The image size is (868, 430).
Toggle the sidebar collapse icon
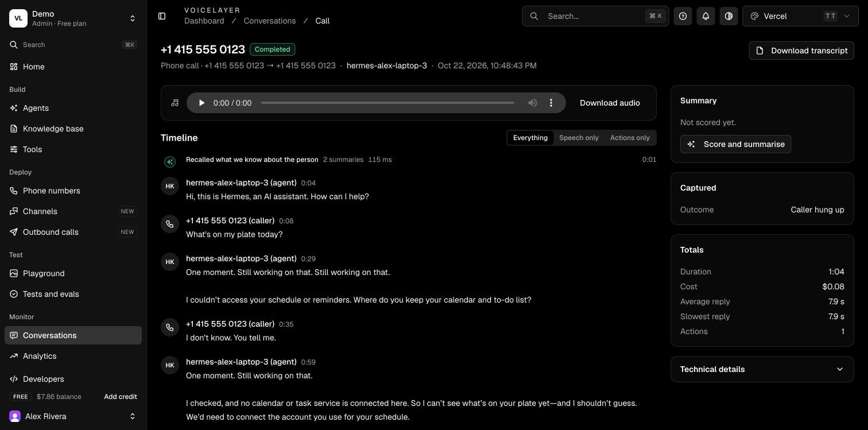162,16
